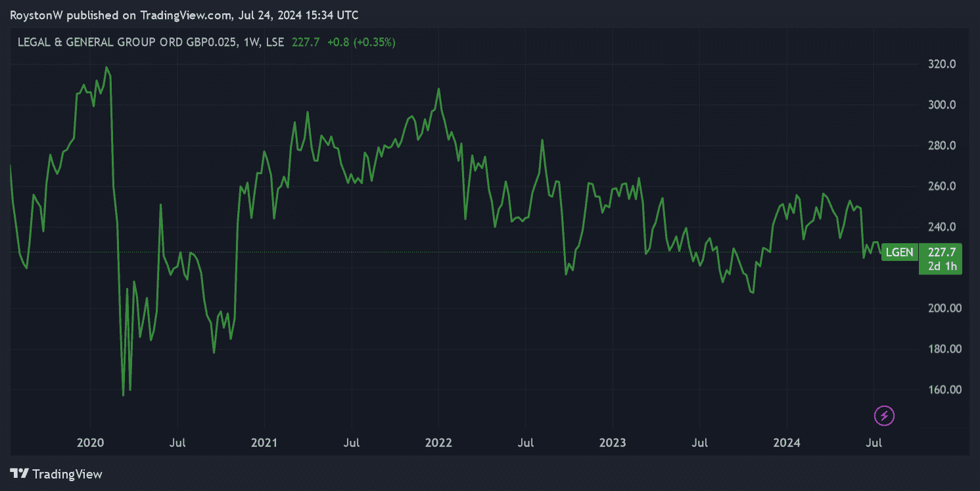Click the green LGEN symbol tag
This screenshot has height=491, width=980.
click(x=898, y=252)
